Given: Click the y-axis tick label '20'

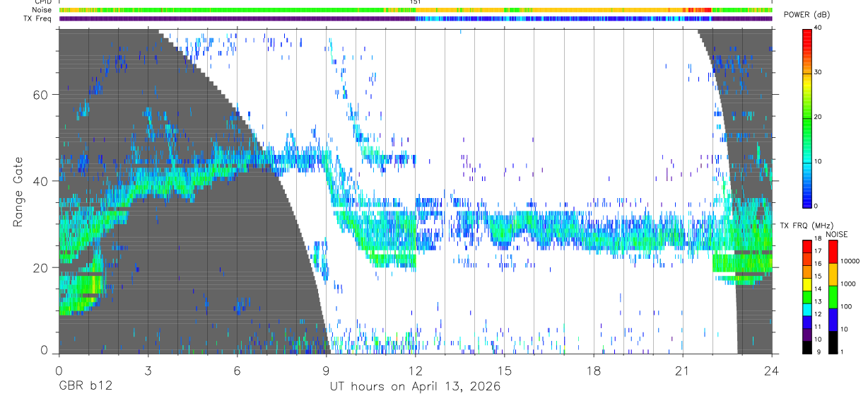Looking at the screenshot, I should 40,268.
